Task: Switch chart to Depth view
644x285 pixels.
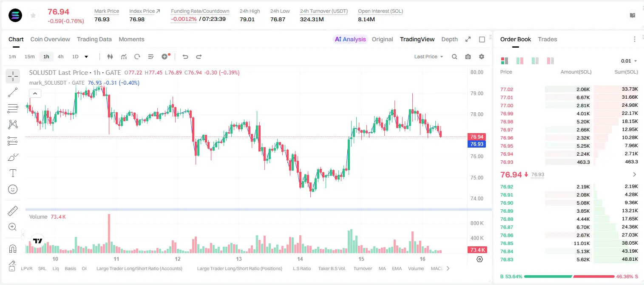Action: click(x=449, y=39)
